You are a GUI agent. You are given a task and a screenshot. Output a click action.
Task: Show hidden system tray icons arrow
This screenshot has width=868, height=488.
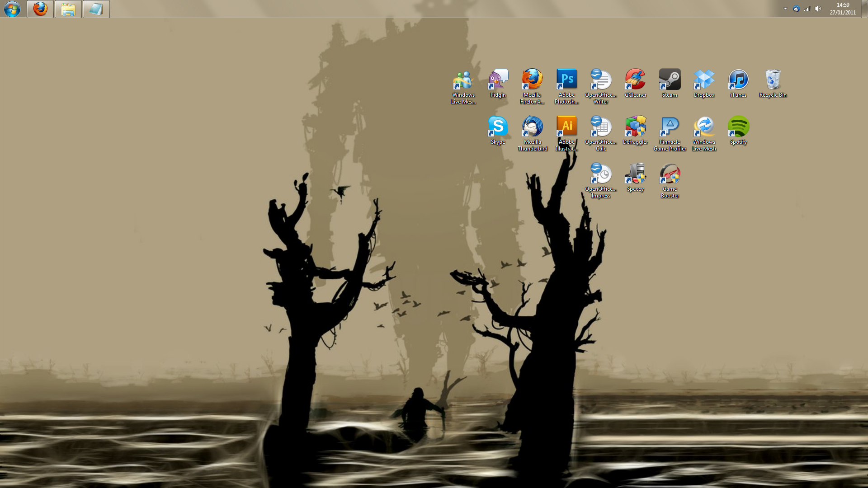[785, 9]
